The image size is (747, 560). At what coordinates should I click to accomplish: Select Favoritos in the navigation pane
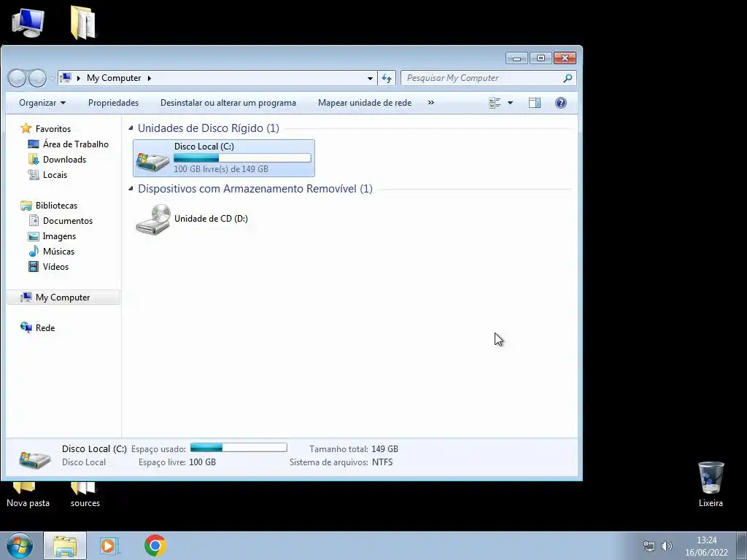53,129
